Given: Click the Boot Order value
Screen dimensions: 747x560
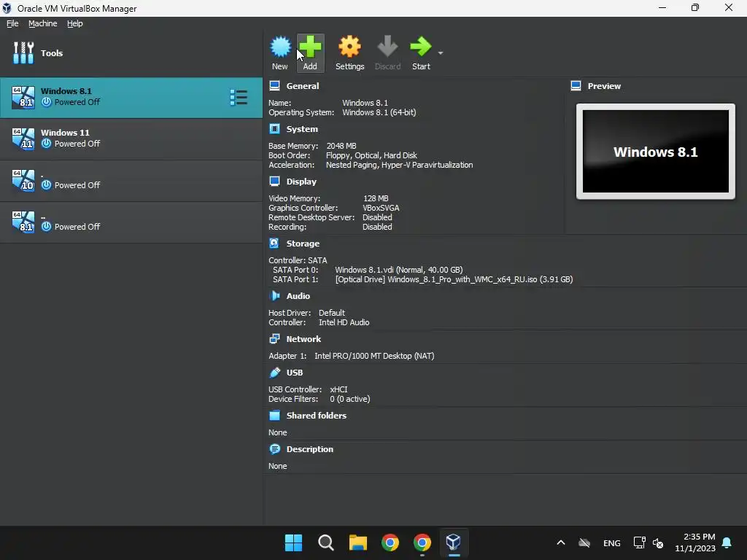Looking at the screenshot, I should [x=371, y=155].
